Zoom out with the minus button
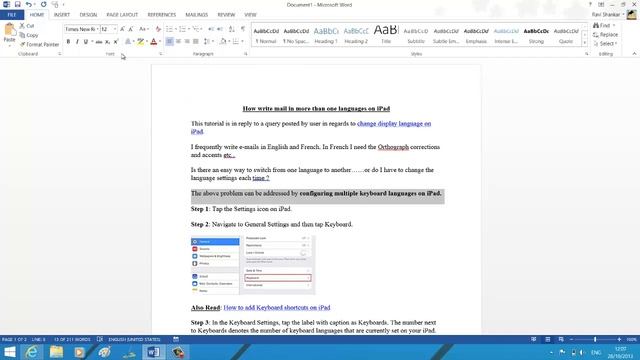Image resolution: width=640 pixels, height=360 pixels. [x=571, y=339]
